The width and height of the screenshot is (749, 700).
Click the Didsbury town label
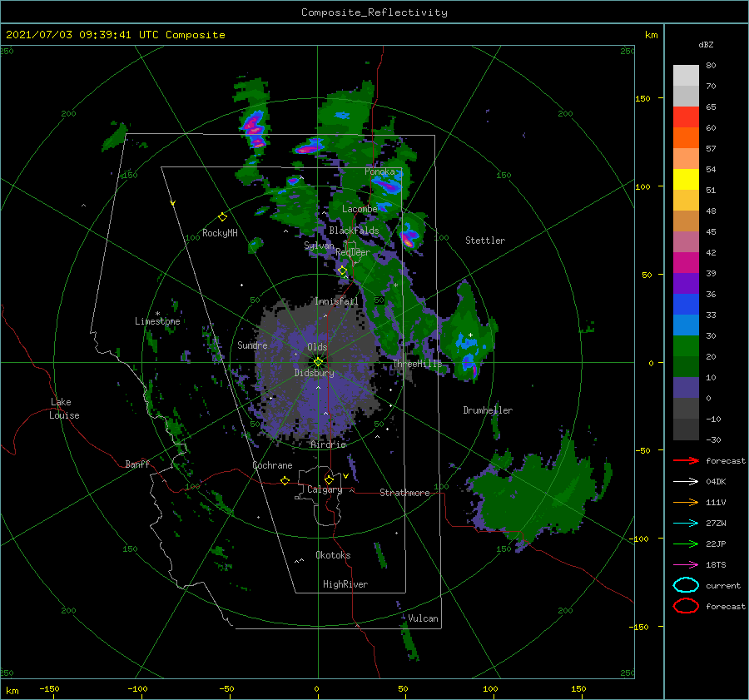(x=314, y=373)
